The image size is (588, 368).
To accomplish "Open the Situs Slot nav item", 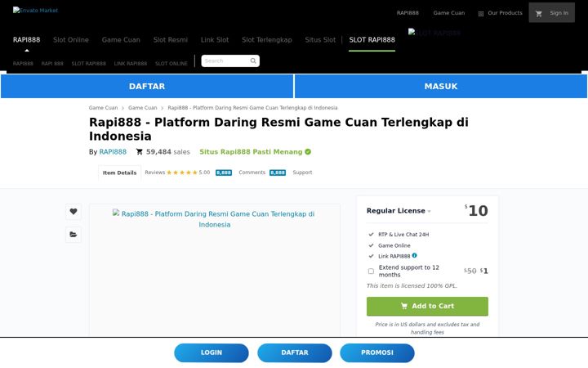I will pos(320,40).
